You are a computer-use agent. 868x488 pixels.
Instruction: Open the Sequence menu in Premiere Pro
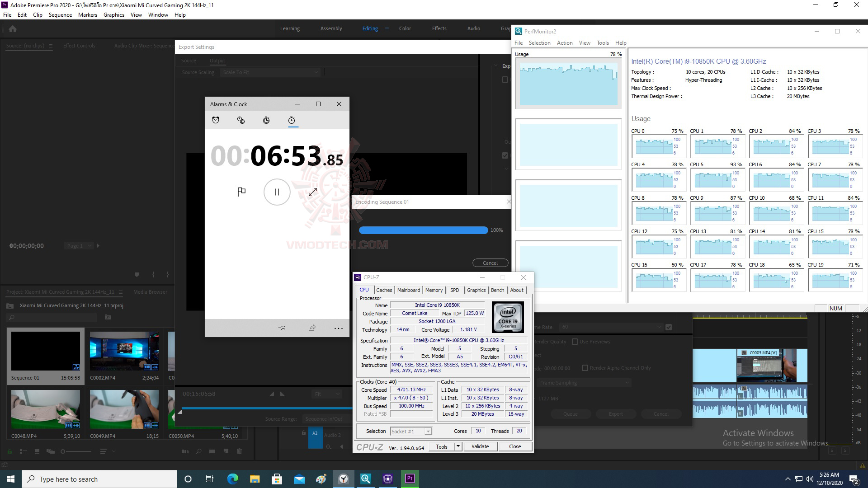[x=60, y=15]
